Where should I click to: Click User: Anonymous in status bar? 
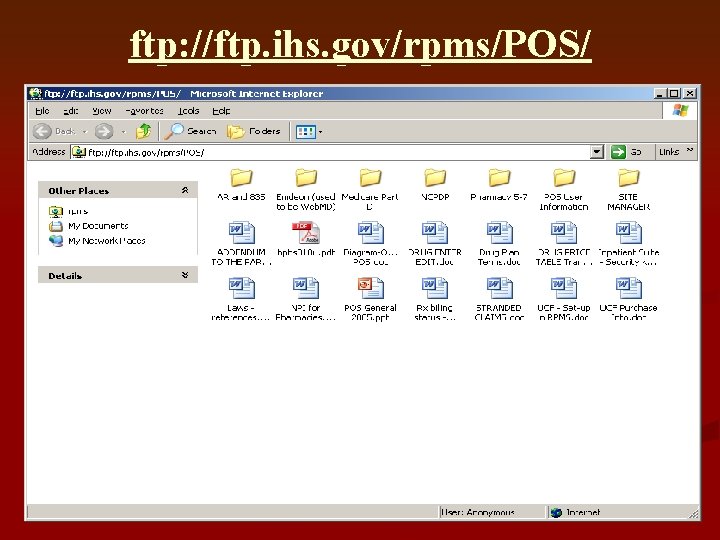pos(478,512)
